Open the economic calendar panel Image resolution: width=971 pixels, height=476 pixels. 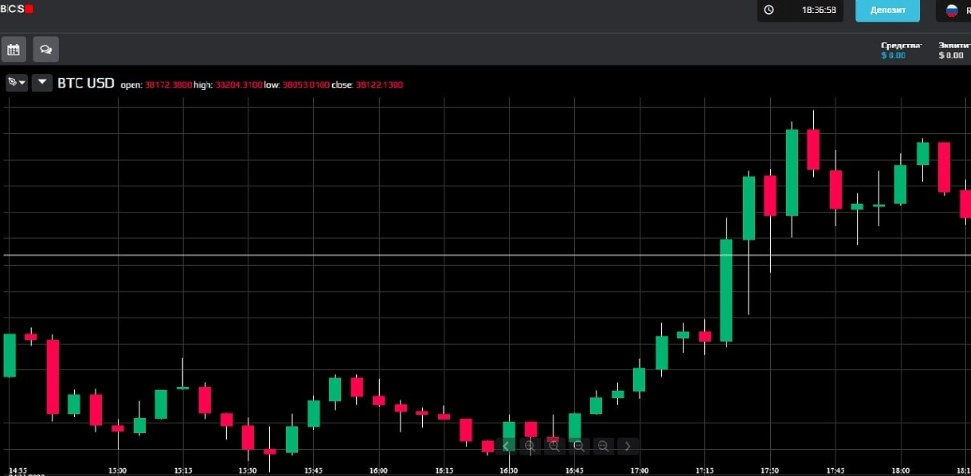click(13, 50)
